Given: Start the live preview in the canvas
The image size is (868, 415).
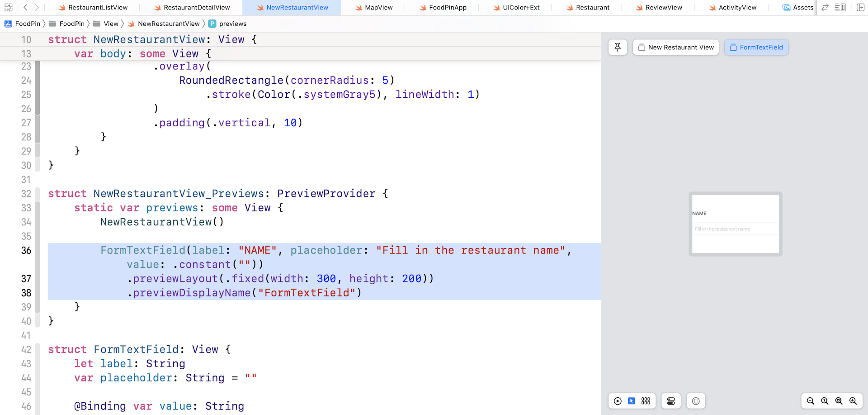Looking at the screenshot, I should 618,401.
